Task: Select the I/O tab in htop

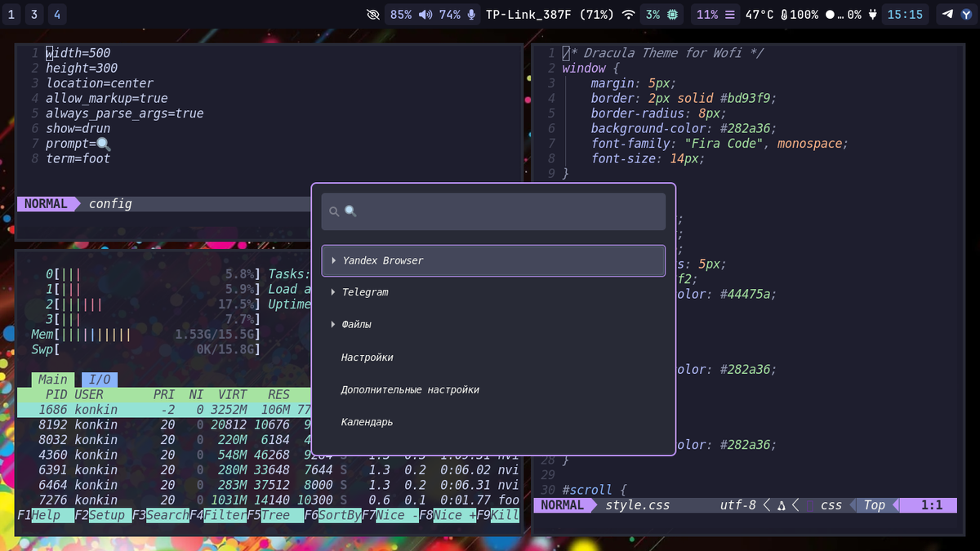Action: tap(99, 380)
